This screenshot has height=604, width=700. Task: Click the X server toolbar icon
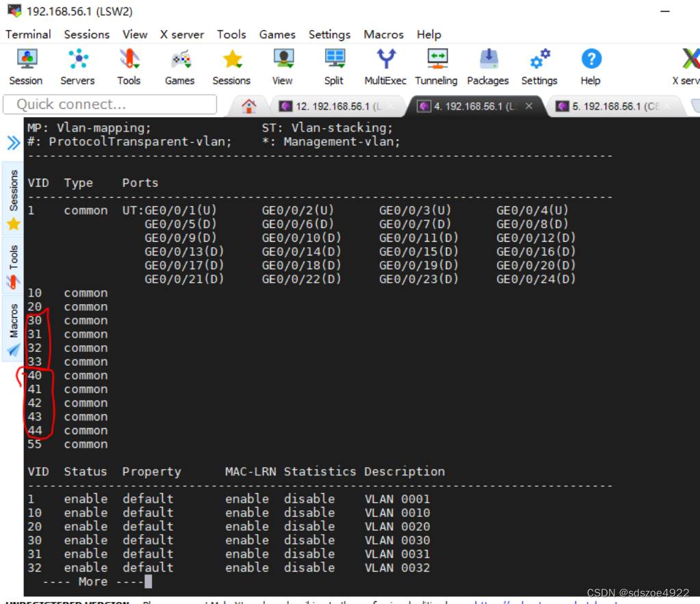coord(686,67)
